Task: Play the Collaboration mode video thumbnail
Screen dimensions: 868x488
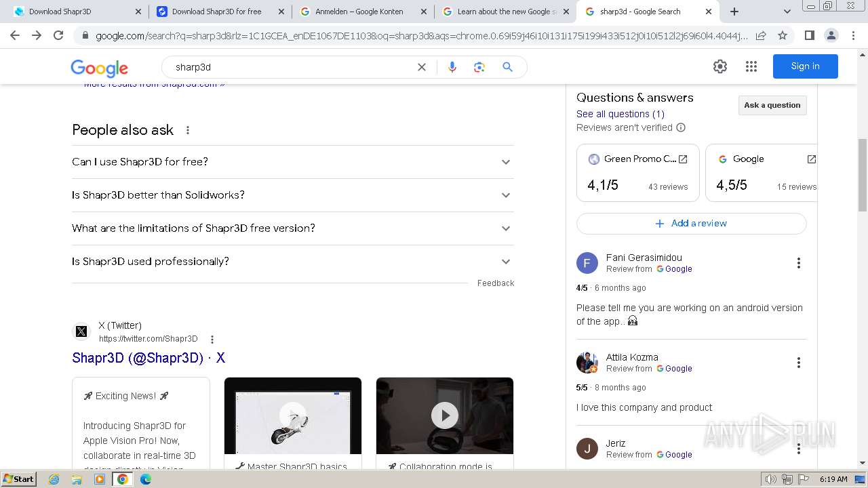Action: tap(445, 415)
